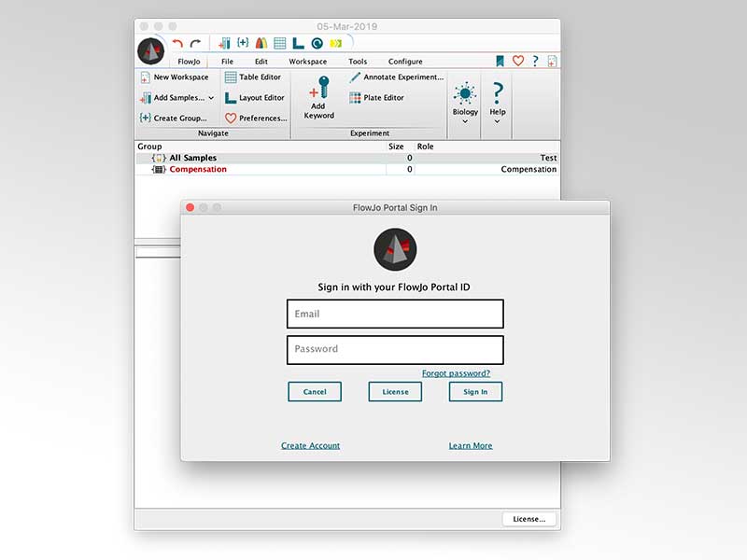Click Add Samples in the Navigate band
Viewport: 747px width, 560px height.
(172, 98)
